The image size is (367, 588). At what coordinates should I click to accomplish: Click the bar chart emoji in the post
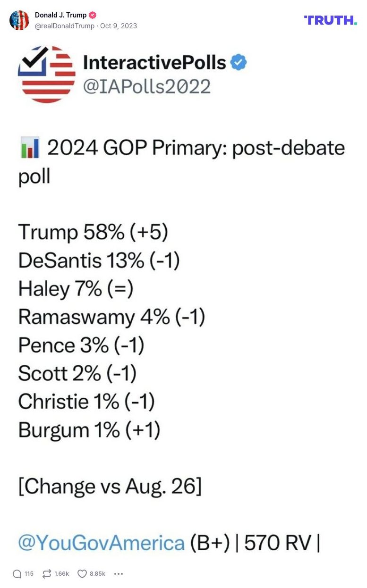[x=29, y=149]
